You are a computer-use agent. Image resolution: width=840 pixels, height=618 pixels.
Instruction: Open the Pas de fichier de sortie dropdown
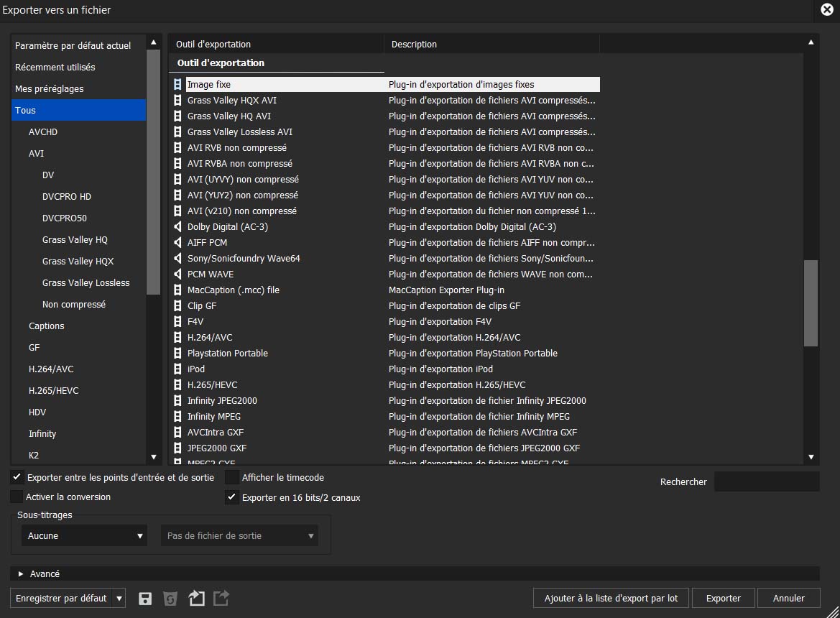coord(239,535)
